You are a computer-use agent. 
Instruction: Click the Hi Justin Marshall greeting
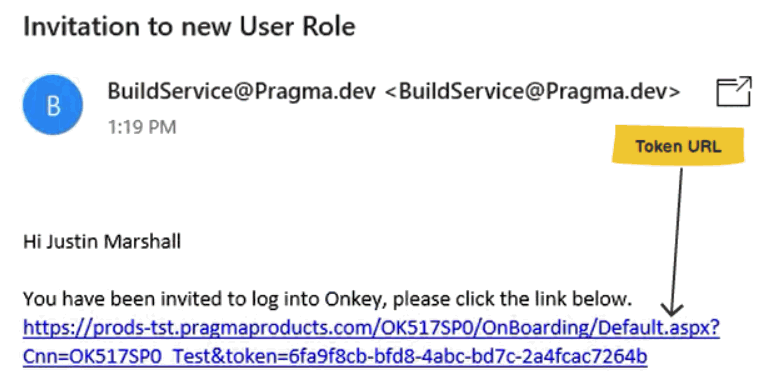[x=102, y=242]
